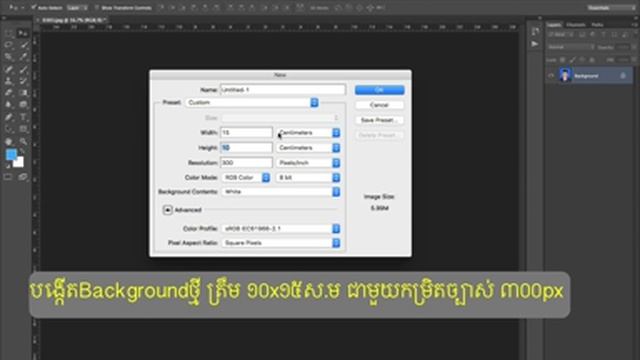
Task: Select the open document tab
Action: (72, 20)
